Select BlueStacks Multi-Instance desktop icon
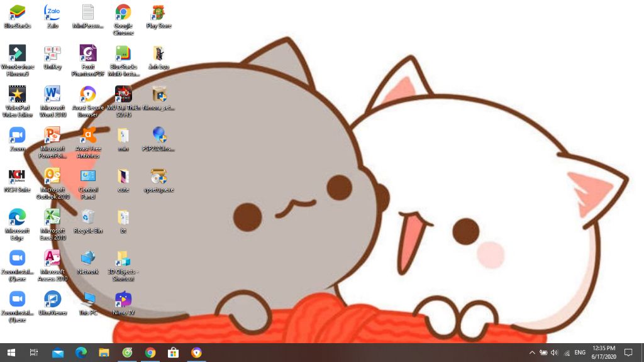The image size is (644, 362). [x=123, y=61]
